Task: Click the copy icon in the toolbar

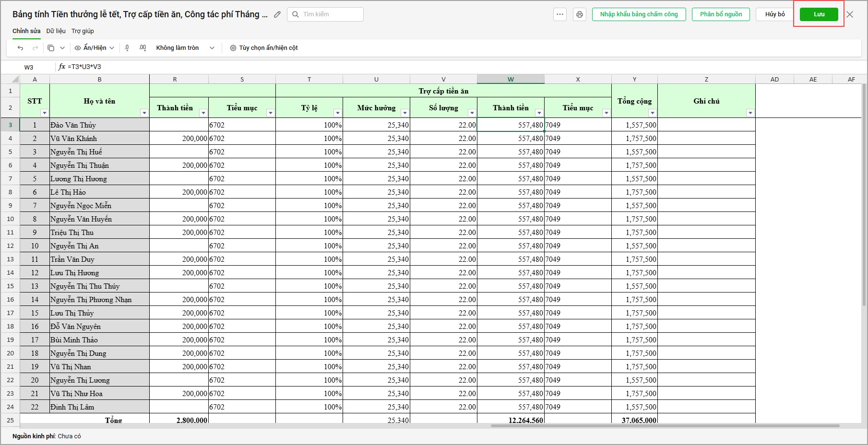Action: coord(51,48)
